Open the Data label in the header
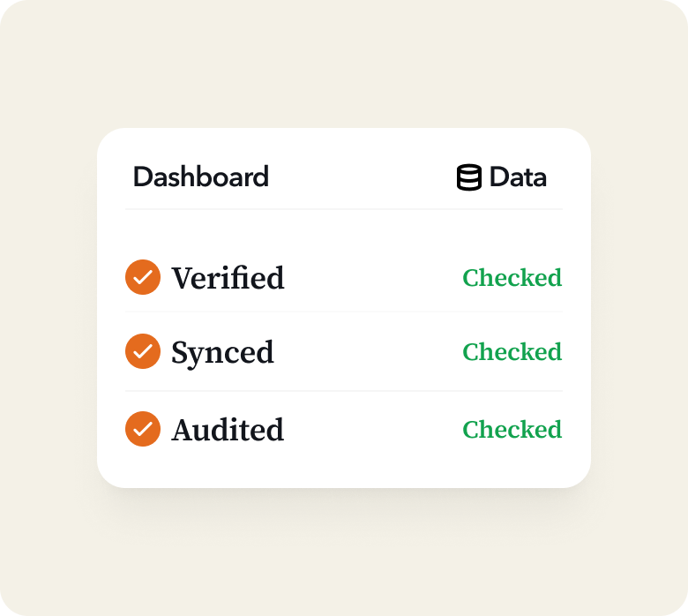This screenshot has width=688, height=616. pyautogui.click(x=518, y=177)
